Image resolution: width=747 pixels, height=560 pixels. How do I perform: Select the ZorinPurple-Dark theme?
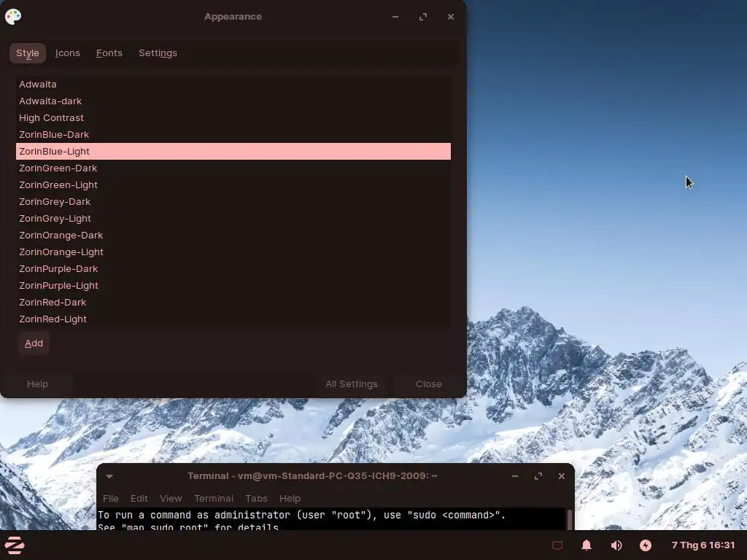tap(233, 268)
